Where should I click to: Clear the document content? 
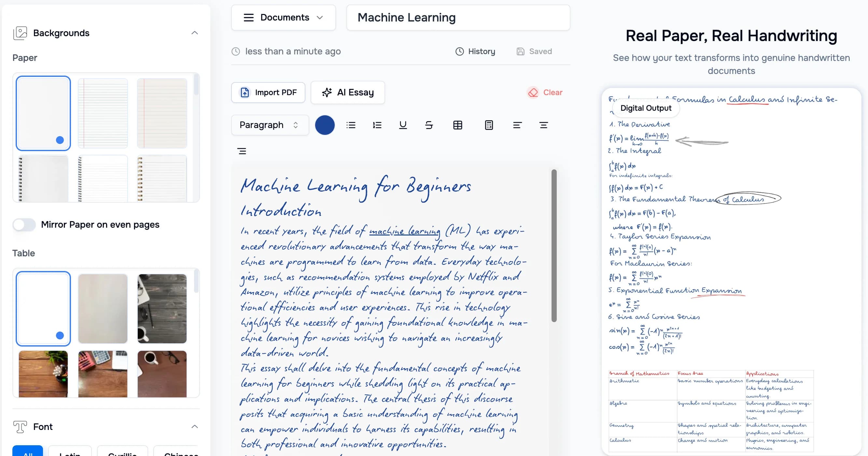(x=545, y=93)
